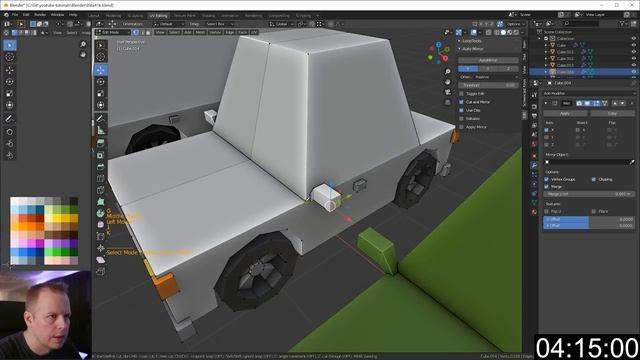Screen dimensions: 640x360
Task: Select the Bevel tool
Action: (101, 167)
